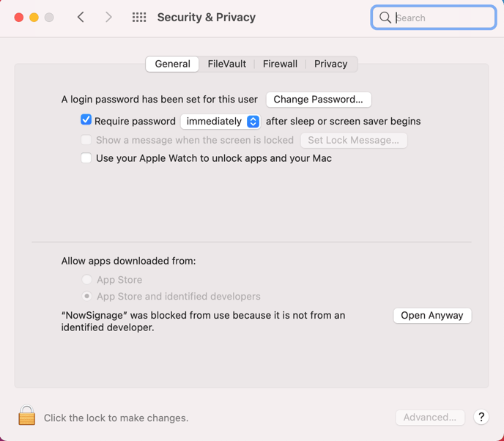Close the Security & Privacy window
This screenshot has width=504, height=441.
click(x=19, y=18)
